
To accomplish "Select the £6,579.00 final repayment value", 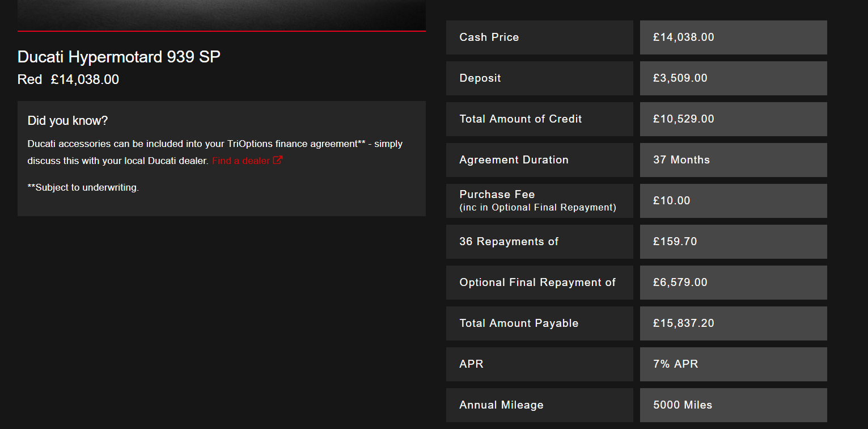I will [680, 283].
